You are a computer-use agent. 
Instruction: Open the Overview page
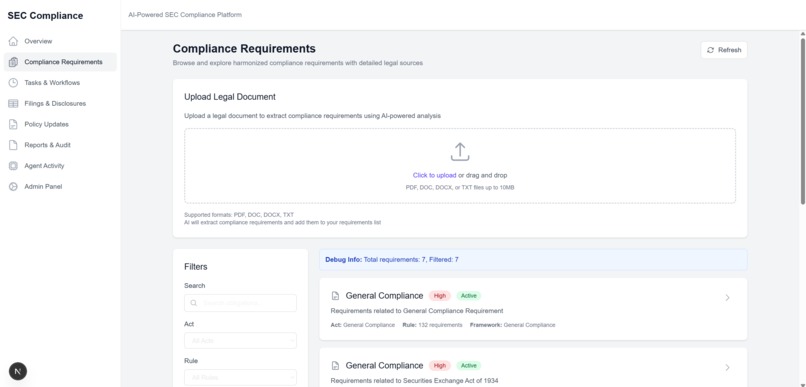click(x=60, y=41)
